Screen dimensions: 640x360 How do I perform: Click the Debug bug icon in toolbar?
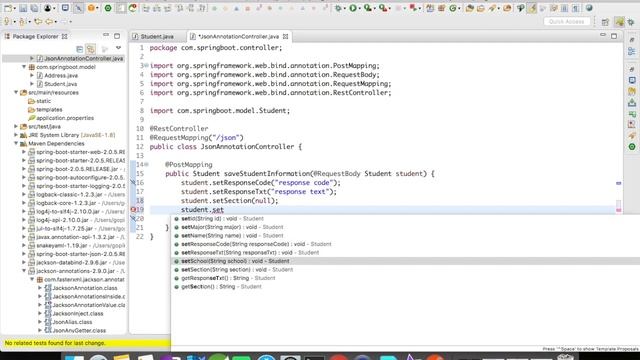(x=338, y=8)
